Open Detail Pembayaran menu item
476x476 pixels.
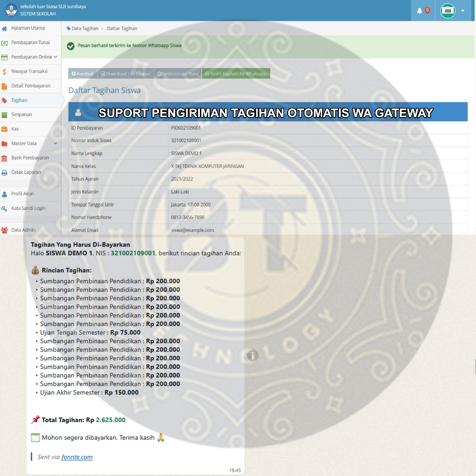31,86
